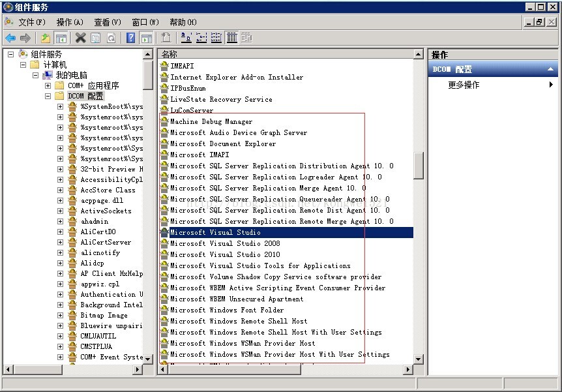Select ahadmin in the tree
The width and height of the screenshot is (562, 392).
(95, 221)
